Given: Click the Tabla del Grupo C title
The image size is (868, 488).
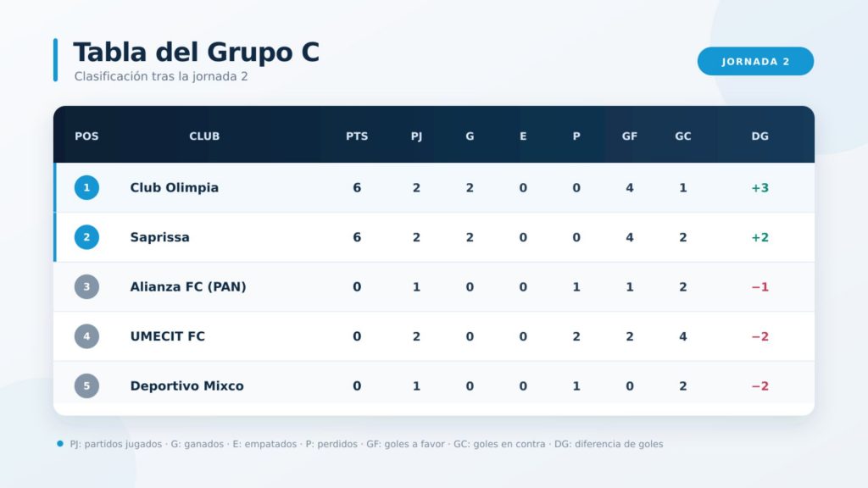Looking at the screenshot, I should click(197, 53).
